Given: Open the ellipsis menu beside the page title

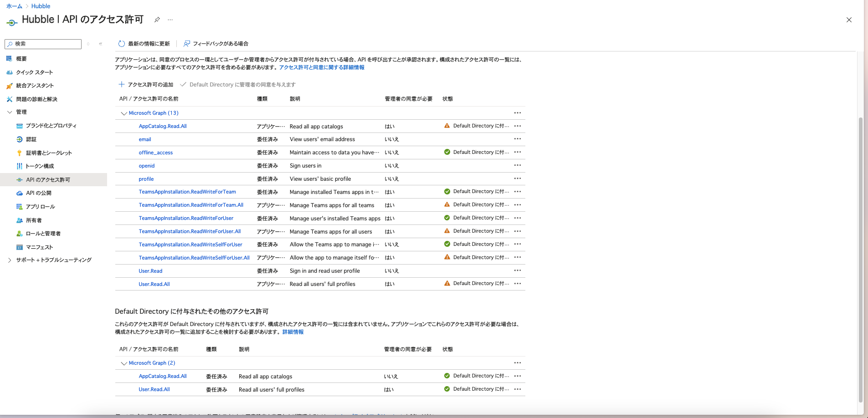Looking at the screenshot, I should [x=170, y=20].
